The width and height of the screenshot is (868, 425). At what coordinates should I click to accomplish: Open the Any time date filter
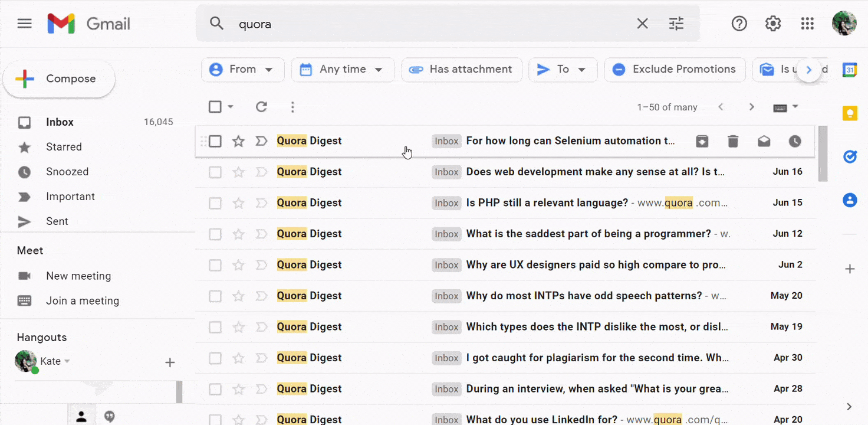[x=341, y=70]
